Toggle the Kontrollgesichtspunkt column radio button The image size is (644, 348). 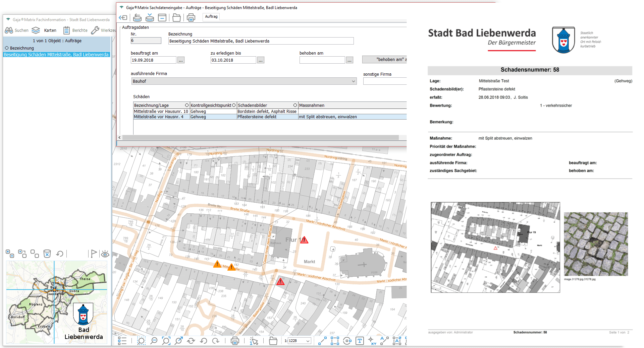coord(234,105)
